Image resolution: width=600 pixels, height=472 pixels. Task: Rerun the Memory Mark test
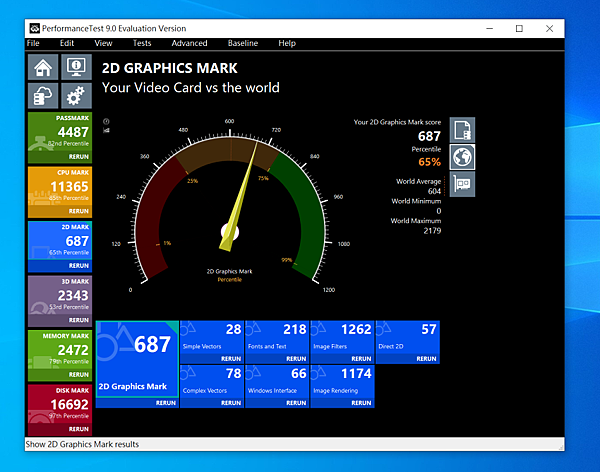tap(78, 374)
